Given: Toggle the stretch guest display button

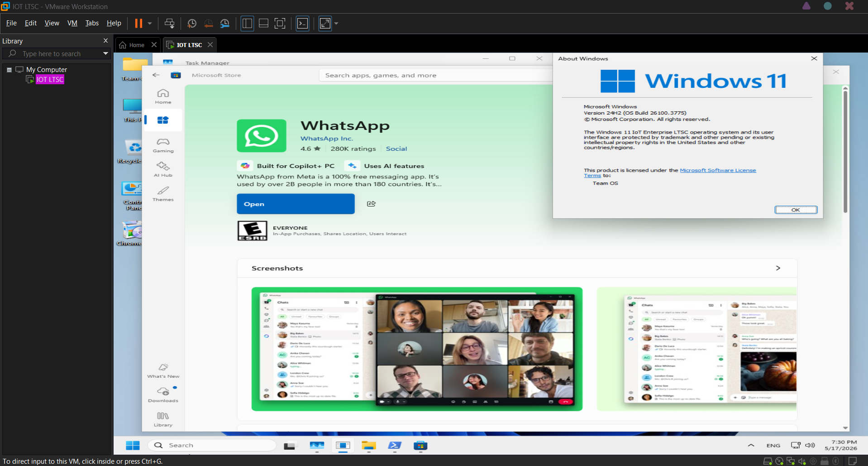Looking at the screenshot, I should [325, 23].
